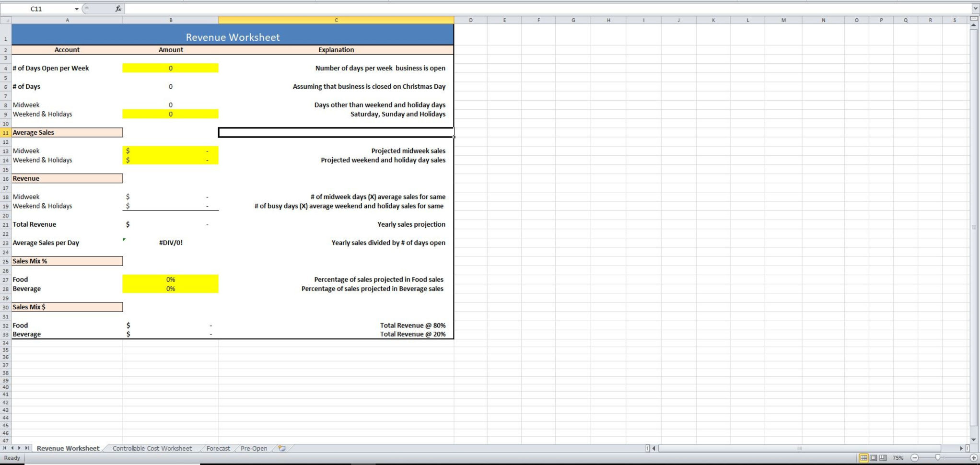Click the Explanation column heading cell

pyautogui.click(x=336, y=50)
